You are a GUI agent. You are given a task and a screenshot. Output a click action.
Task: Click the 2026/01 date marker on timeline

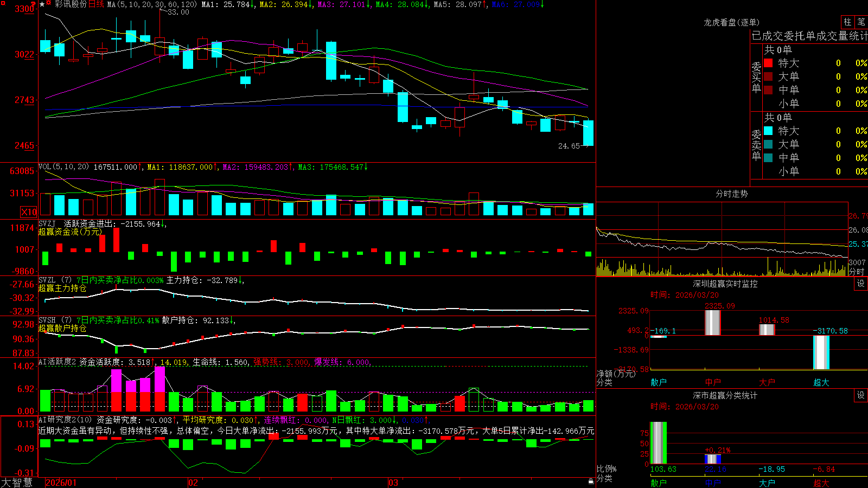coord(61,483)
